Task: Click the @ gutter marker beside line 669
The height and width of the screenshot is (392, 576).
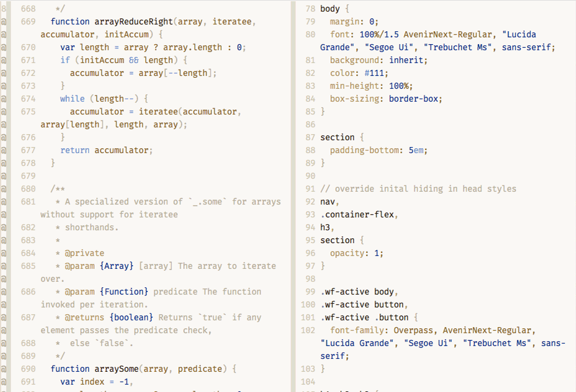Action: (x=3, y=21)
